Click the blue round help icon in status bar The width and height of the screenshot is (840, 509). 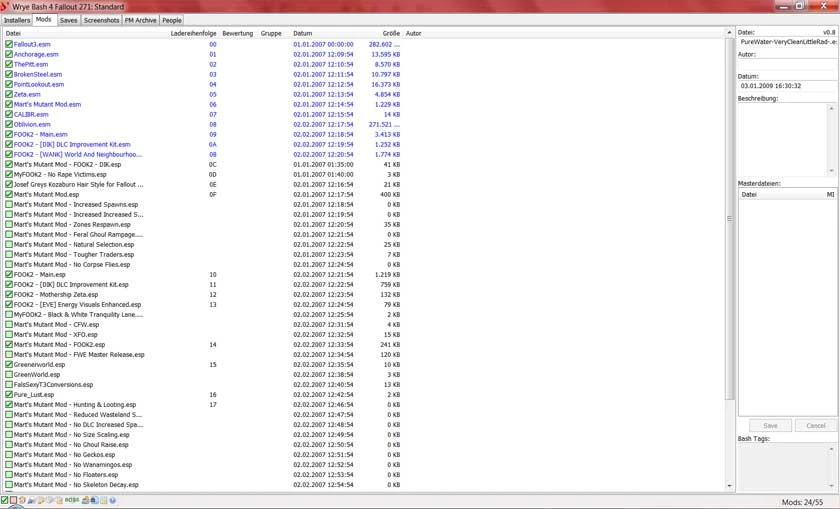(x=112, y=500)
